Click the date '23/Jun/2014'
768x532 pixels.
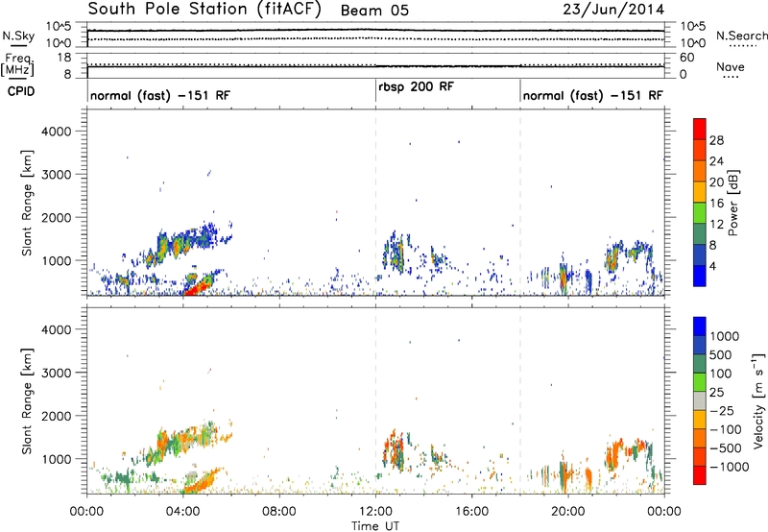click(613, 10)
